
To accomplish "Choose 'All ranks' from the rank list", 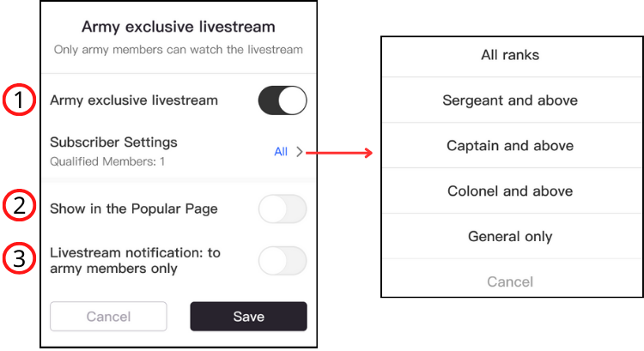I will pyautogui.click(x=510, y=55).
